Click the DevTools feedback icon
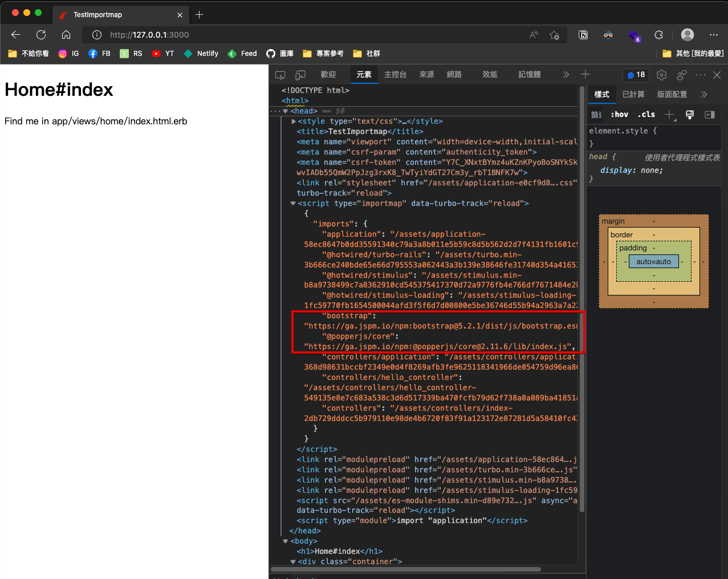The image size is (728, 579). (681, 75)
